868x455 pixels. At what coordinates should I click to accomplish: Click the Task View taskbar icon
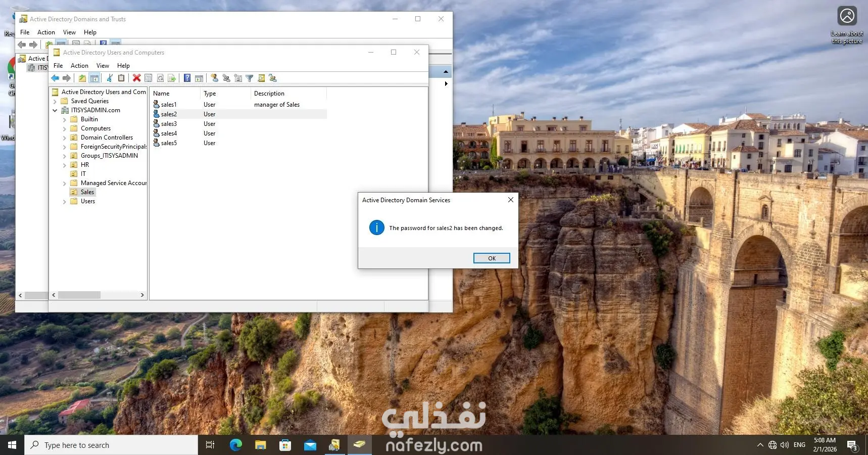pyautogui.click(x=210, y=445)
